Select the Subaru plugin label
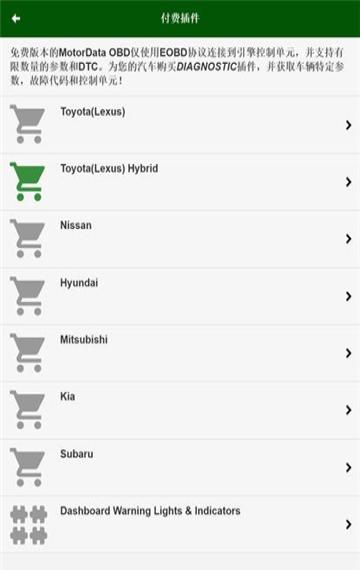This screenshot has width=360, height=570. point(77,454)
